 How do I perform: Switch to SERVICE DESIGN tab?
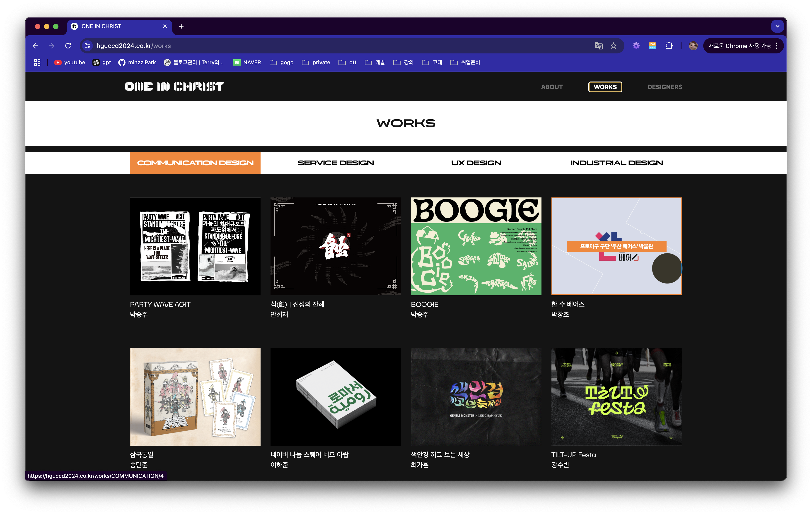tap(336, 163)
